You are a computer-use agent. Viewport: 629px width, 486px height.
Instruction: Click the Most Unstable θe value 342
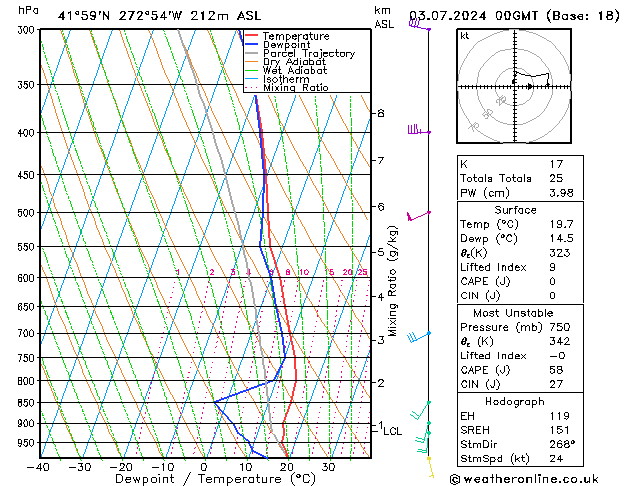point(560,341)
